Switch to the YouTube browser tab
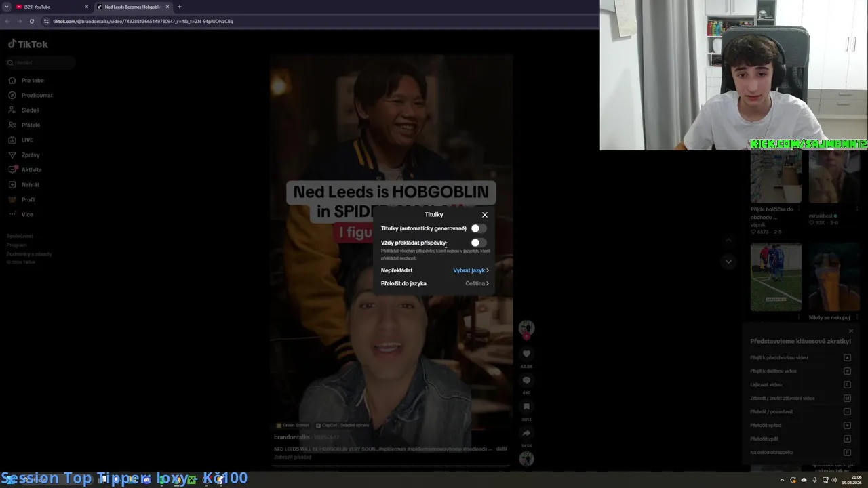The width and height of the screenshot is (868, 488). click(x=52, y=7)
